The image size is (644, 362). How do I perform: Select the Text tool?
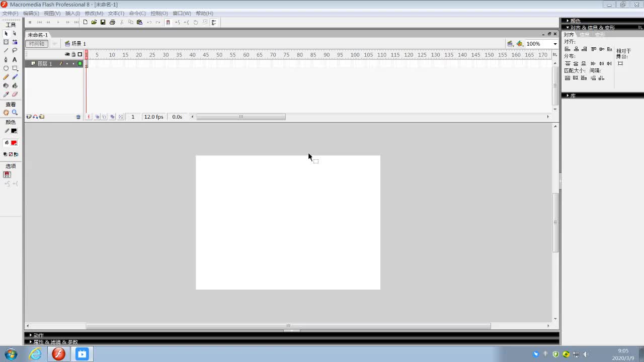click(15, 59)
